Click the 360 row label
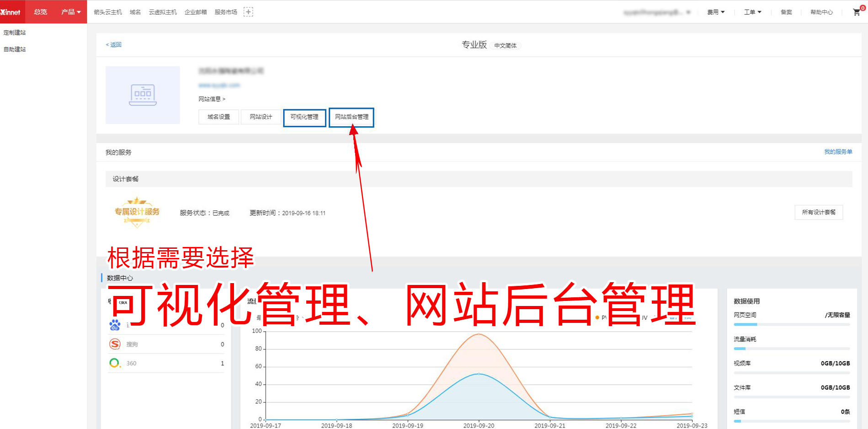 [x=131, y=364]
